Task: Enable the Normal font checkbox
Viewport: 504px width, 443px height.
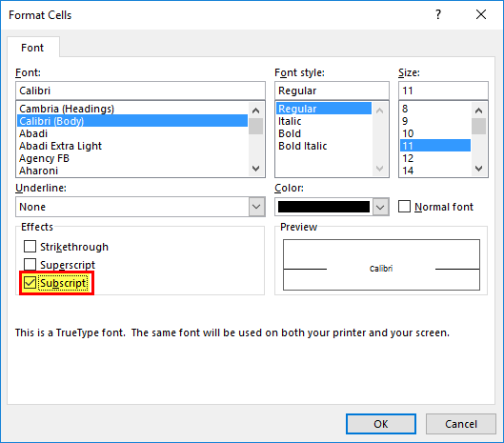Action: (x=404, y=207)
